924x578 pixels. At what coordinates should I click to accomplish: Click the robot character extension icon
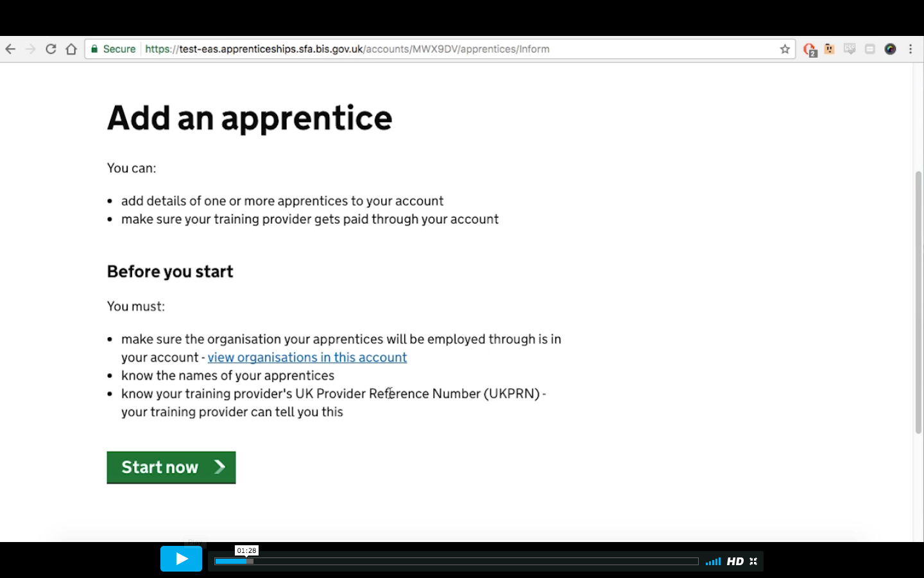click(829, 48)
